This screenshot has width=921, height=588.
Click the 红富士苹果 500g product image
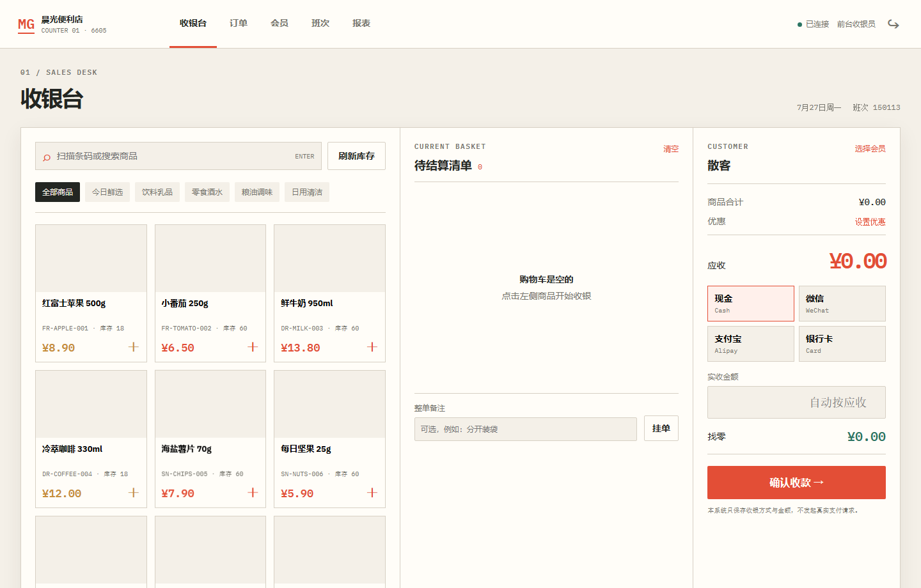[91, 259]
